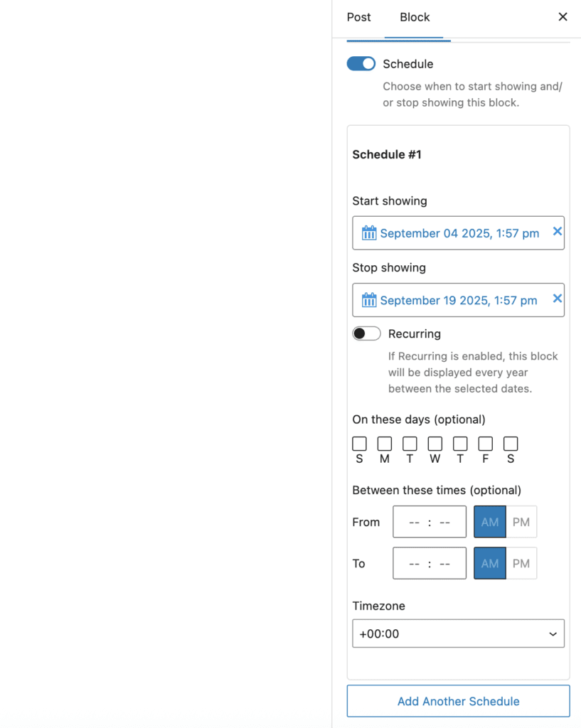581x728 pixels.
Task: Click Add Another Schedule button
Action: pos(458,701)
